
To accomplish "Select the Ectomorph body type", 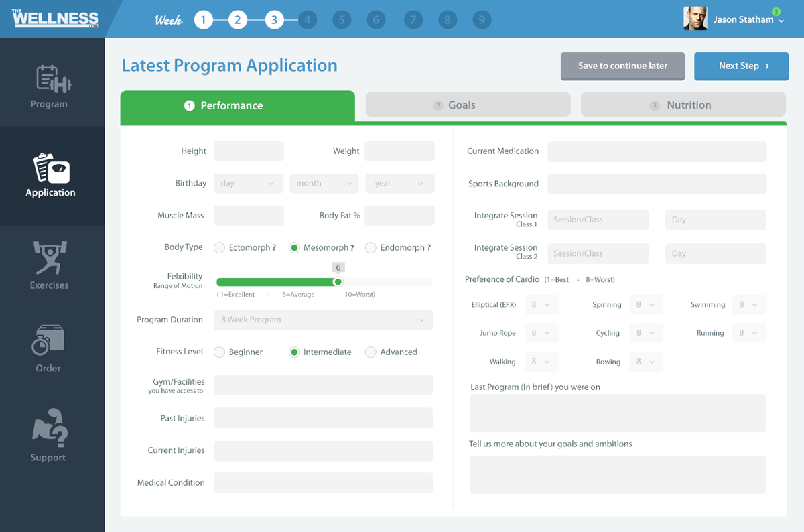I will coord(219,248).
